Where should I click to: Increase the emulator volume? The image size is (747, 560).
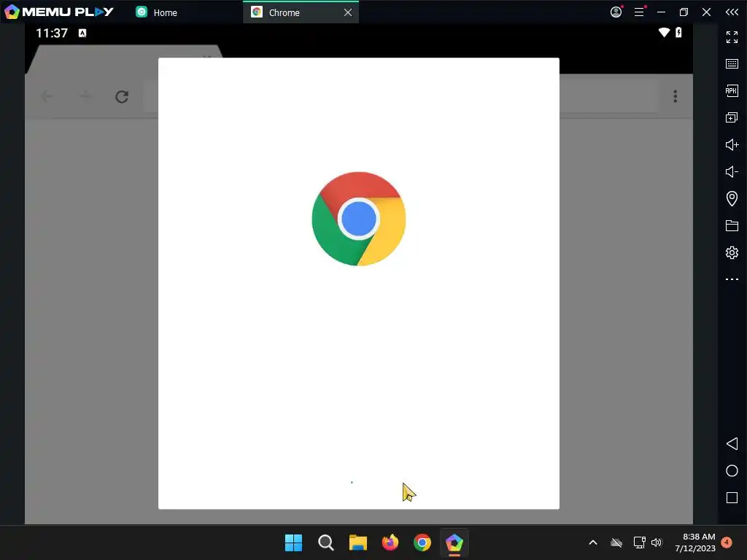pos(732,144)
